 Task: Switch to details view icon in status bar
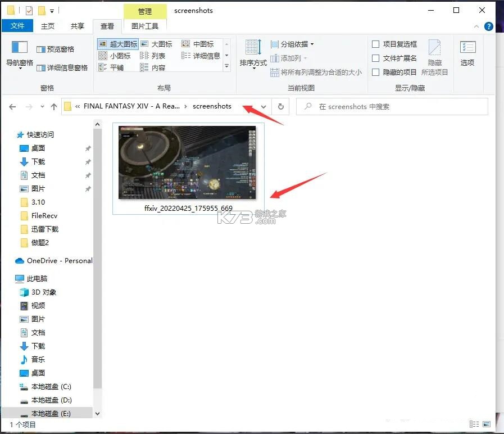tap(474, 424)
